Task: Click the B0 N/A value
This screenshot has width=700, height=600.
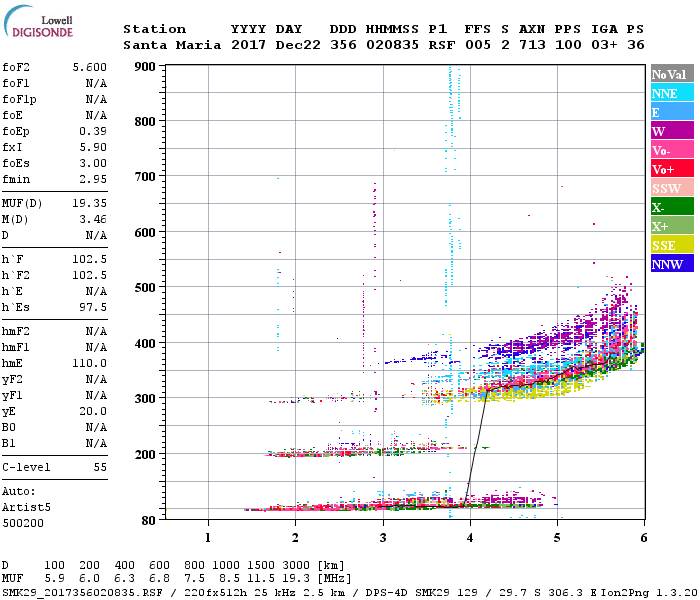Action: point(96,427)
